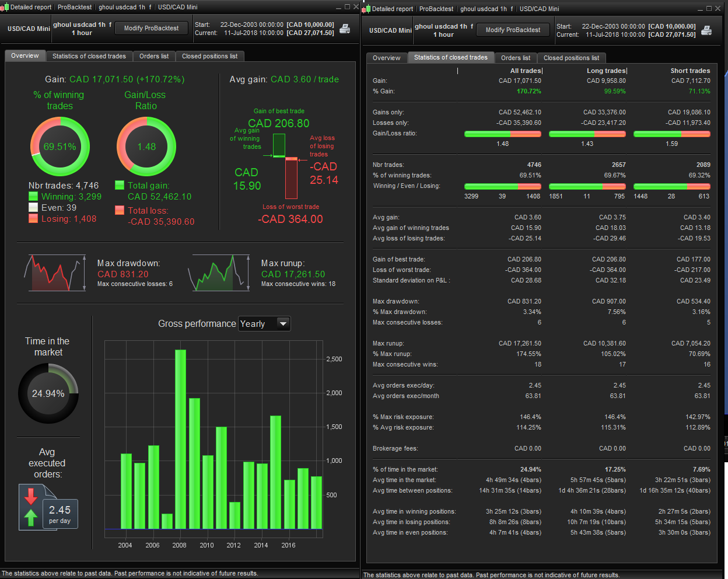Image resolution: width=728 pixels, height=579 pixels.
Task: Click the avg executed orders arrows icon
Action: [31, 507]
